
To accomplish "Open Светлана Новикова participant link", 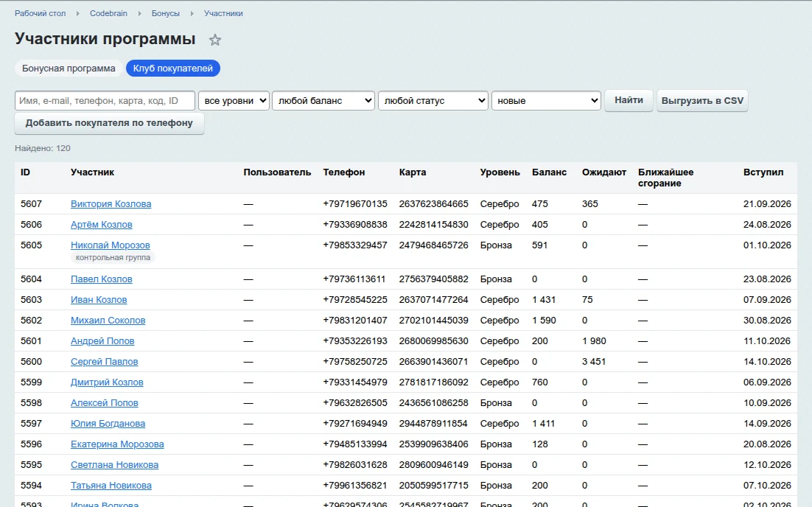I will coord(114,466).
